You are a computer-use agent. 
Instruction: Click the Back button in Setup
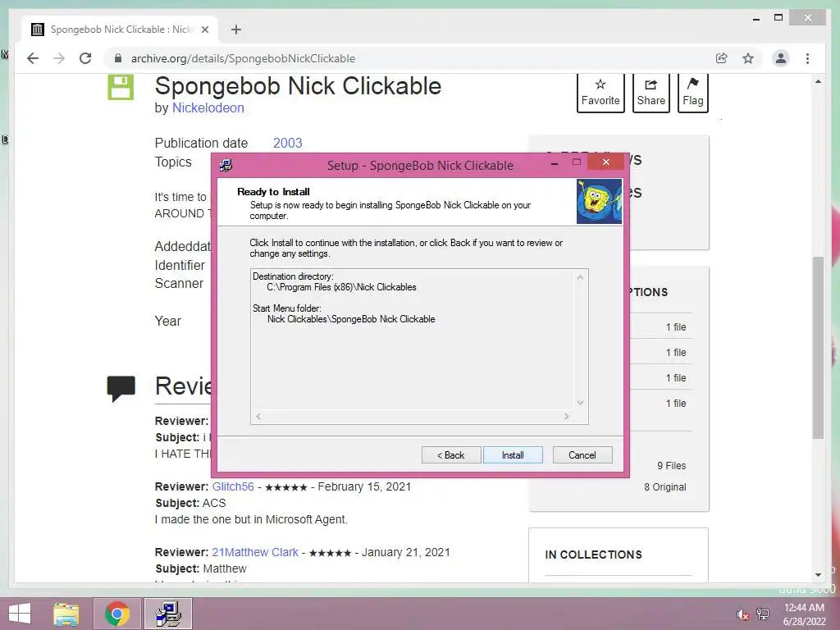451,454
